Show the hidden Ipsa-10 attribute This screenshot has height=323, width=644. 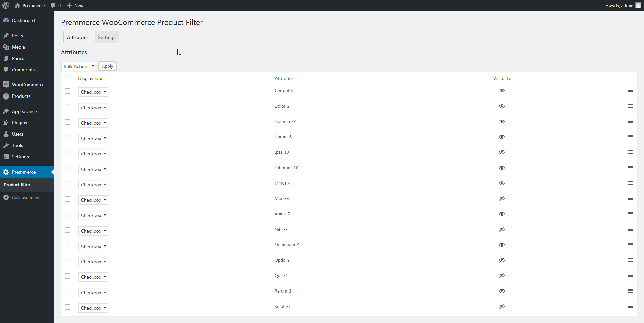tap(502, 152)
